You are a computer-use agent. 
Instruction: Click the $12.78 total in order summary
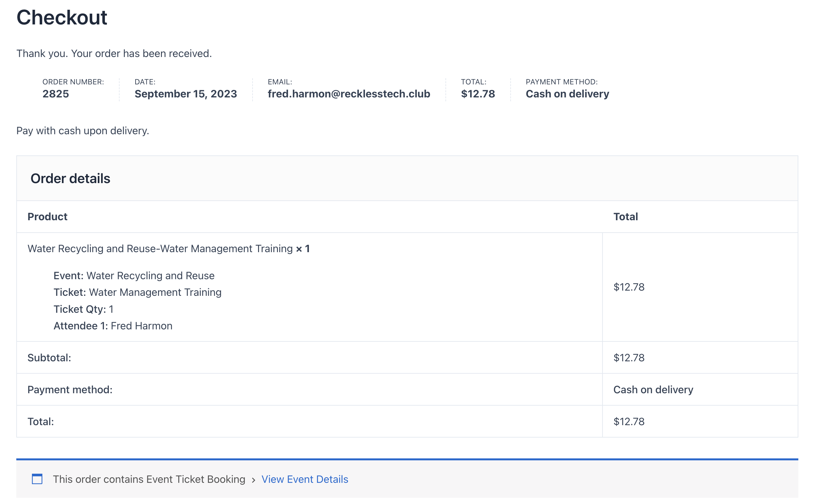pos(478,94)
